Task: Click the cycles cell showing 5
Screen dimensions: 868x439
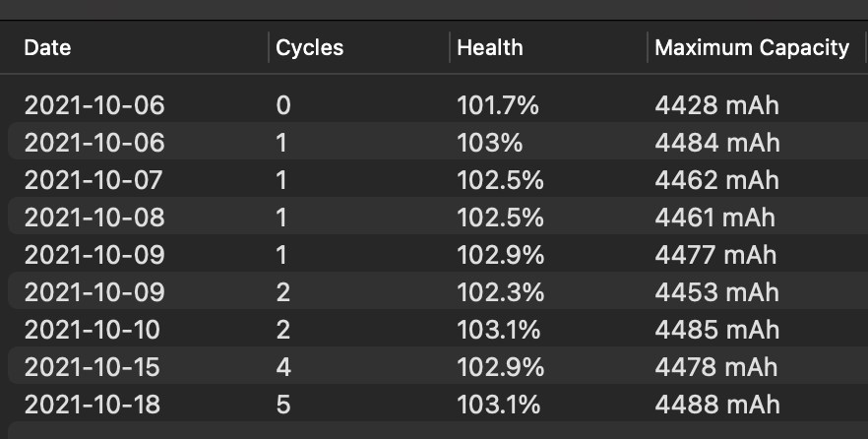Action: 283,405
